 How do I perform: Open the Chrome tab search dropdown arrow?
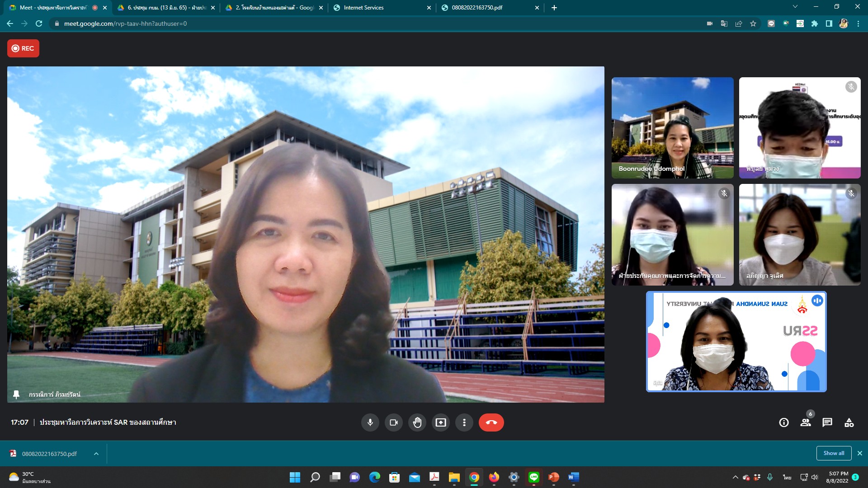click(795, 7)
